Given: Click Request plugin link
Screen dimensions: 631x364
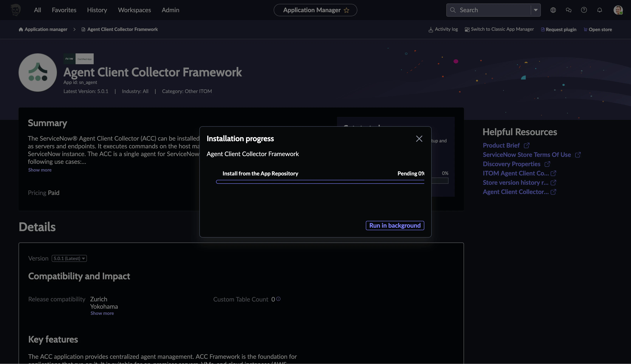Looking at the screenshot, I should [561, 30].
